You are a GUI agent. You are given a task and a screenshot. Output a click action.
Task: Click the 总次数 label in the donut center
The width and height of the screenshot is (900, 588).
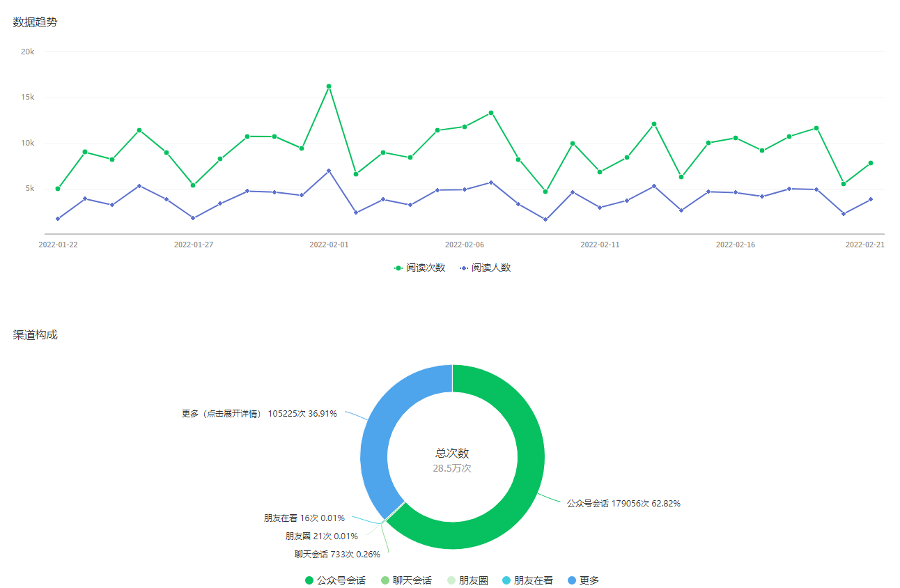click(x=452, y=454)
